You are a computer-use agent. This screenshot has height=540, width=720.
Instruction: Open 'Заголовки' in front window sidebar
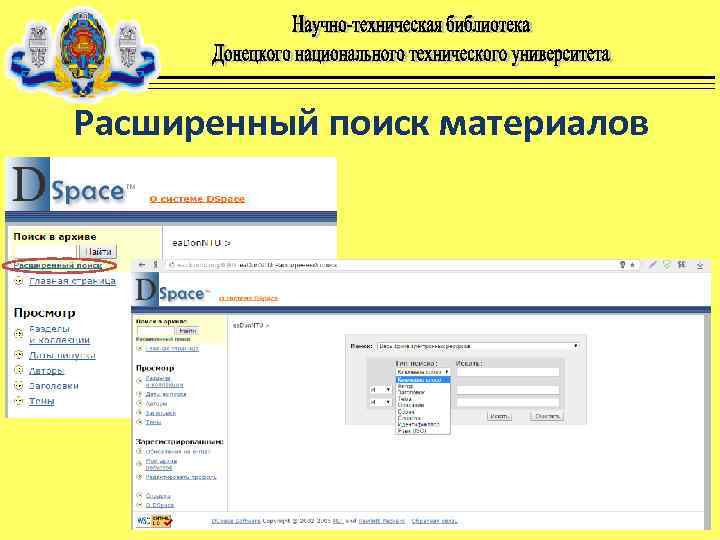point(161,413)
